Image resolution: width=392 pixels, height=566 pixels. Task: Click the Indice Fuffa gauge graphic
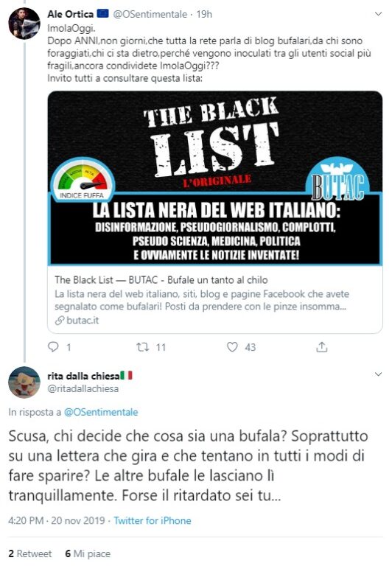click(83, 179)
